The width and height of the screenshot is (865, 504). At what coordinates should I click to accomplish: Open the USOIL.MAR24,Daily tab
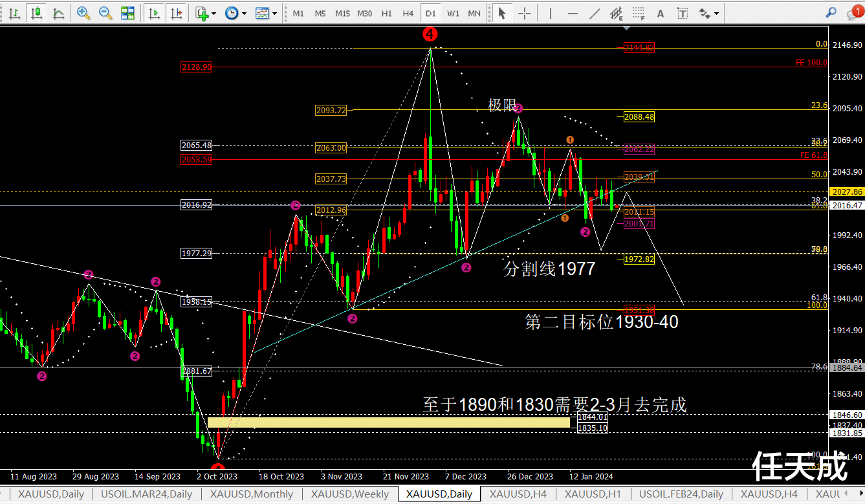tap(146, 494)
